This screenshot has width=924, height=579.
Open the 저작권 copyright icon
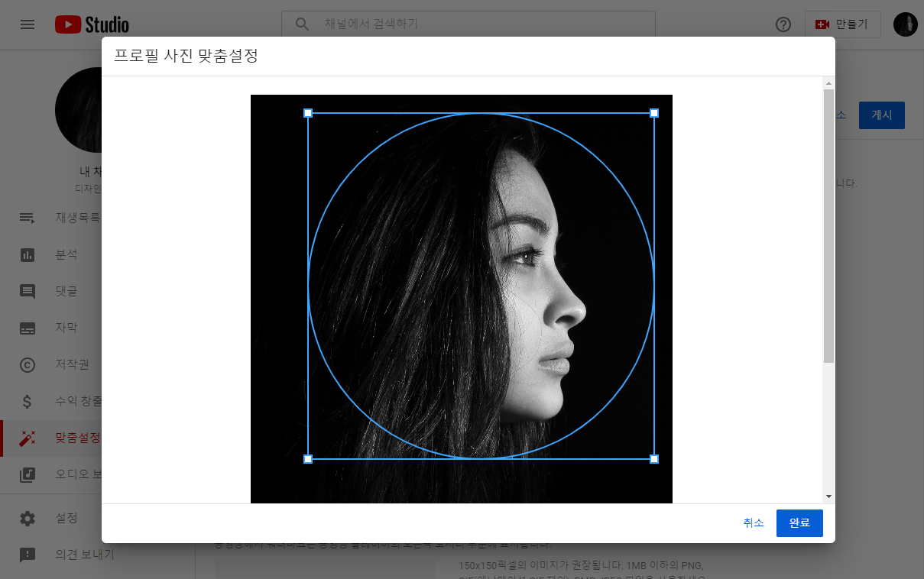28,364
